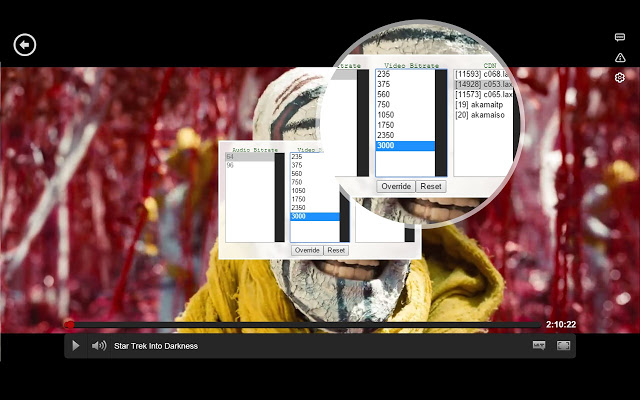Select audio bitrate 96 in list
The width and height of the screenshot is (640, 400).
[231, 165]
